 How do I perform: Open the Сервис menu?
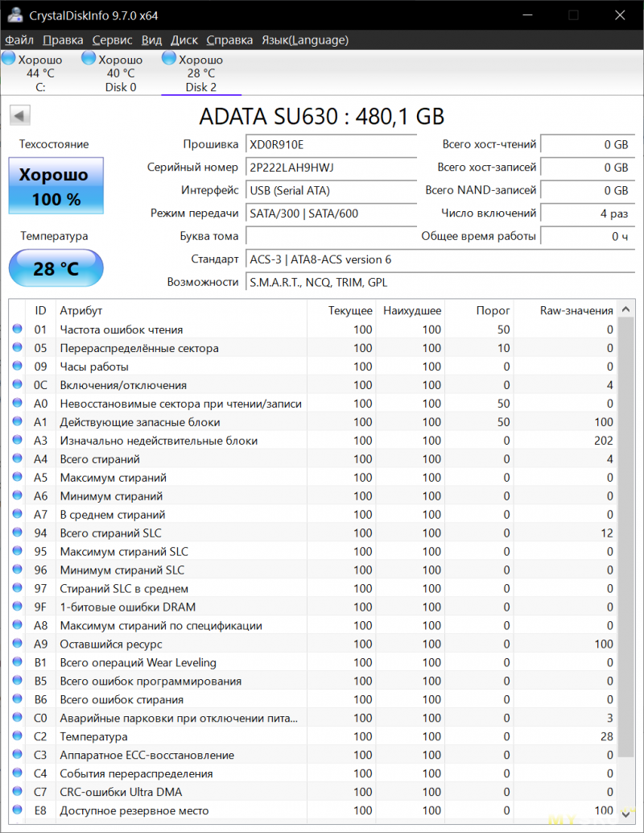[x=113, y=40]
